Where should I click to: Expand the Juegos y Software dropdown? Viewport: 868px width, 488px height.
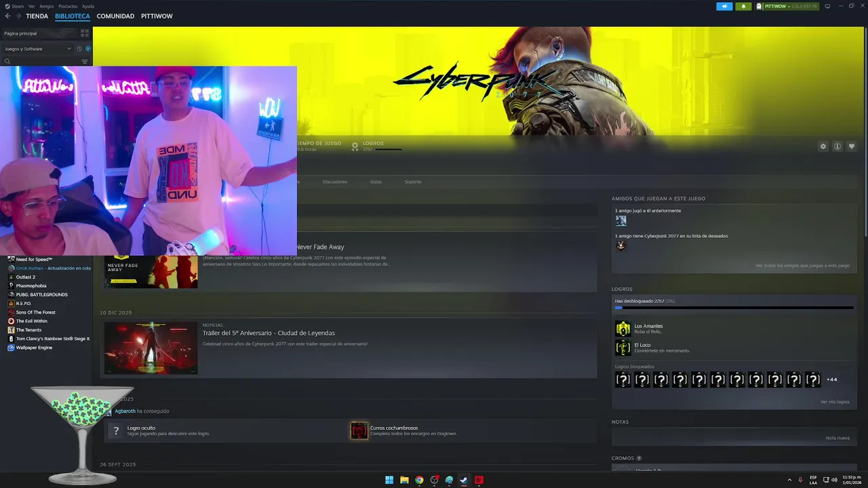pos(37,49)
